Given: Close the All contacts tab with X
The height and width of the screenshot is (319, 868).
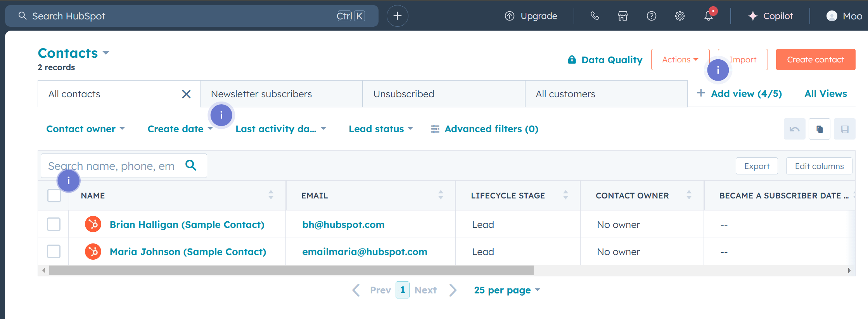Looking at the screenshot, I should 186,94.
